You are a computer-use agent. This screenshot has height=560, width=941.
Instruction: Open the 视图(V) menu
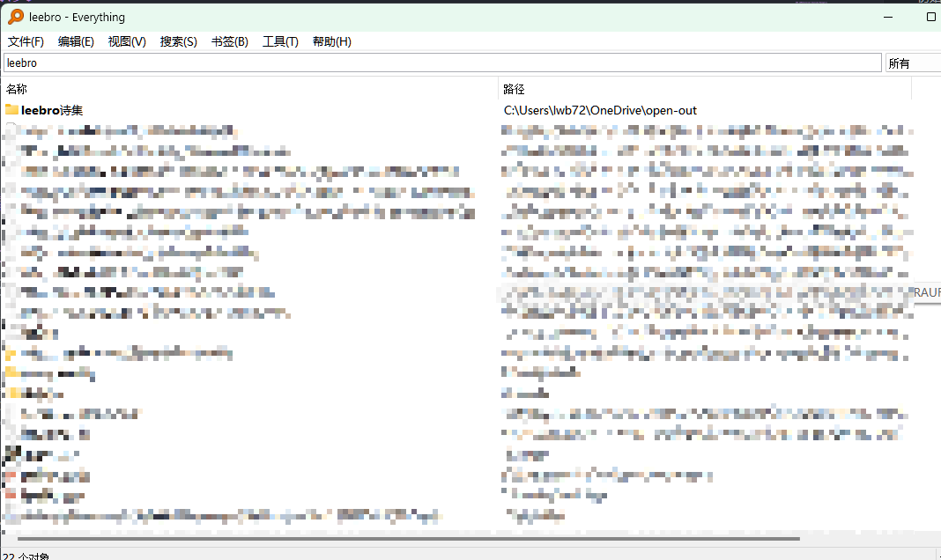pyautogui.click(x=127, y=41)
